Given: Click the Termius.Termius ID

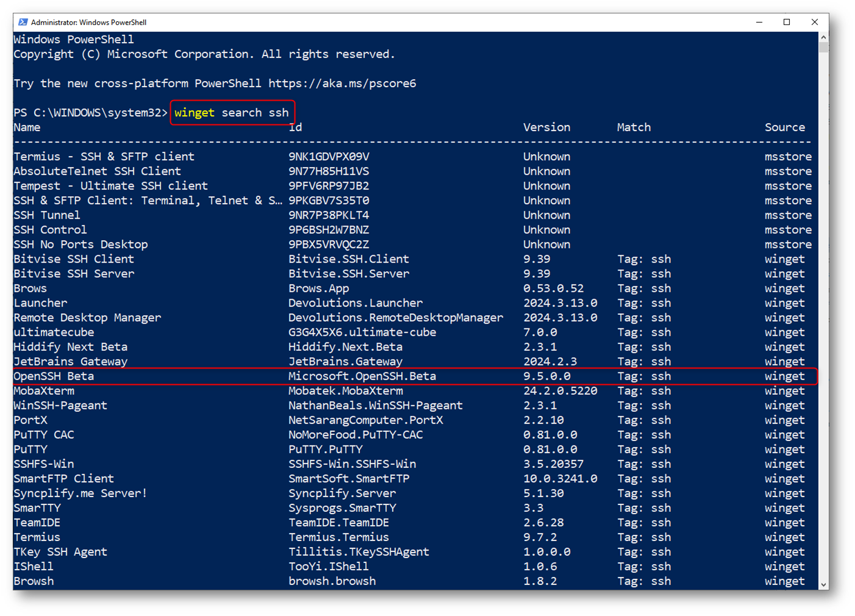Looking at the screenshot, I should coord(339,537).
